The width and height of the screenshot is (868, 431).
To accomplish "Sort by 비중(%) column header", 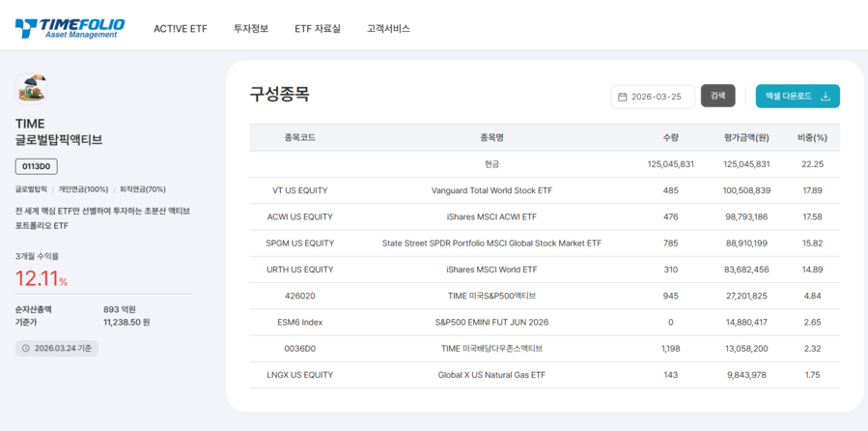I will (812, 138).
